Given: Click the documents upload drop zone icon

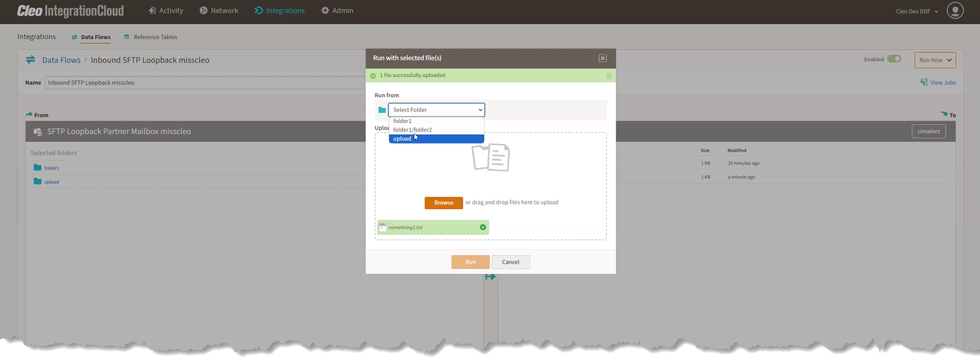Looking at the screenshot, I should pos(491,157).
